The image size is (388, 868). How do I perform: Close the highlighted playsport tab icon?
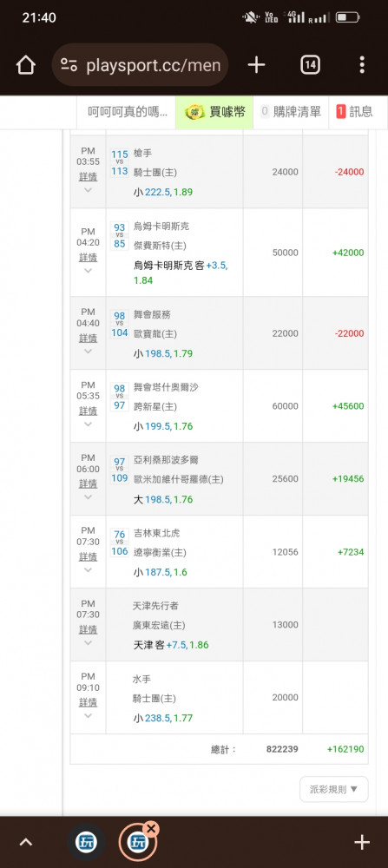tap(150, 829)
